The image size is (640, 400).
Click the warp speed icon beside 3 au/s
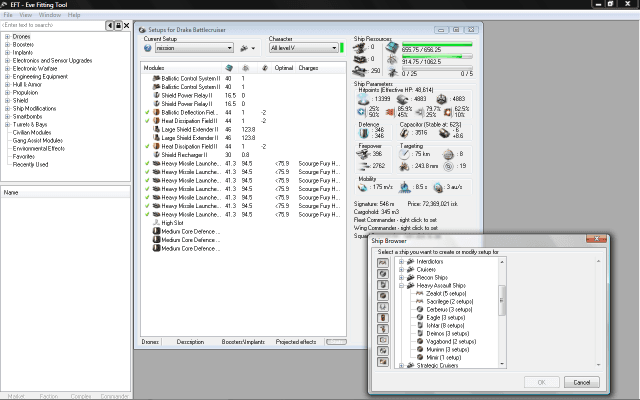click(438, 187)
